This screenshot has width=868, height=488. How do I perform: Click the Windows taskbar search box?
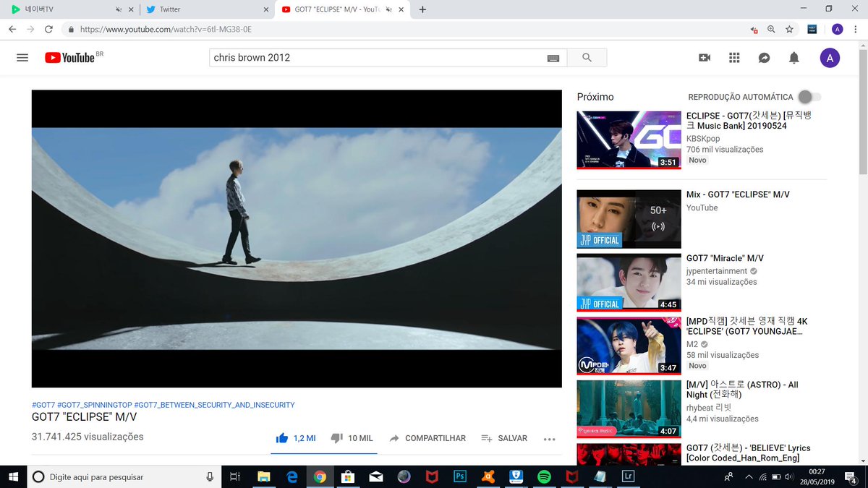click(125, 477)
